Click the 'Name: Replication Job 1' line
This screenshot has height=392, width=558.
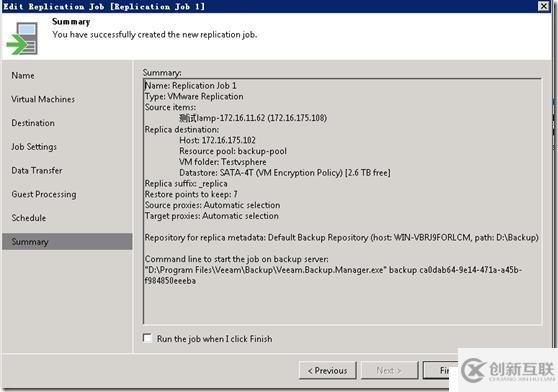click(x=191, y=86)
